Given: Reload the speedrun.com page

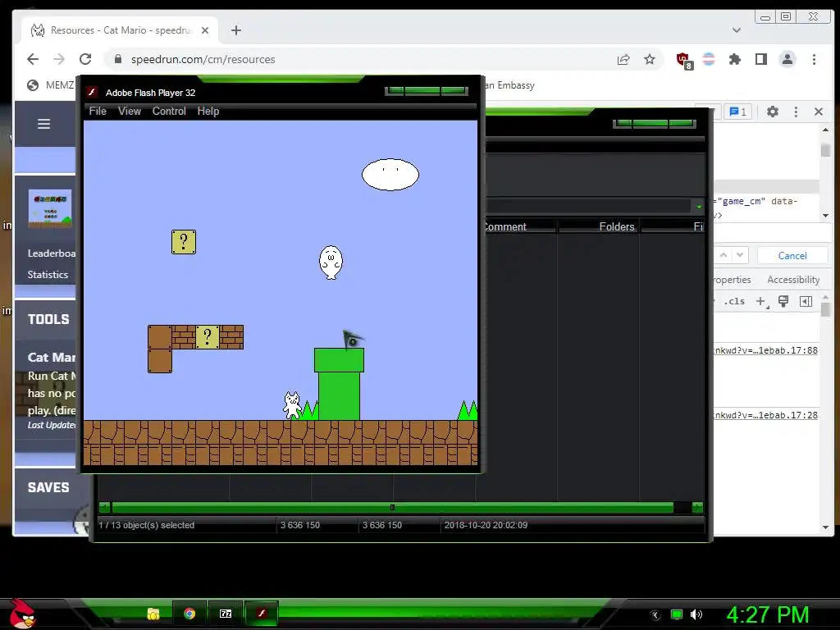Looking at the screenshot, I should [85, 59].
